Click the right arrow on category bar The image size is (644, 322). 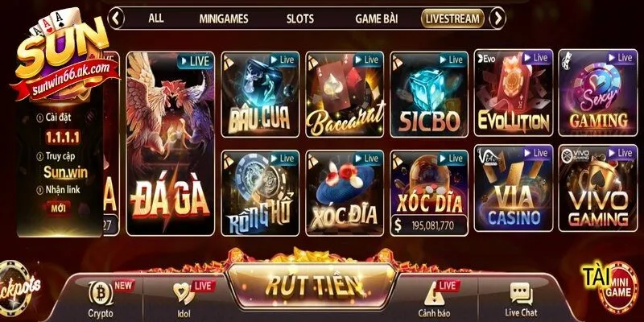click(x=497, y=18)
